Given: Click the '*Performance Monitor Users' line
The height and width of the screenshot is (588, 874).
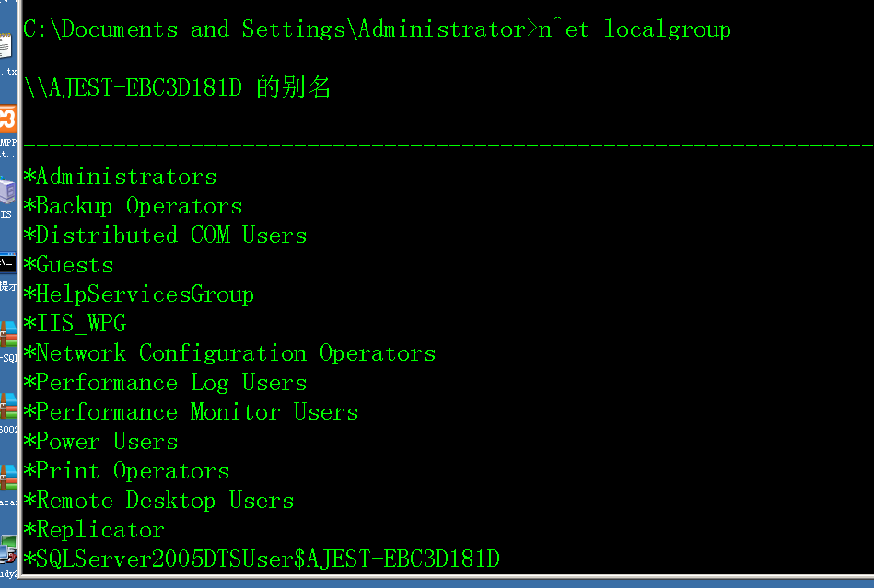Looking at the screenshot, I should [192, 412].
